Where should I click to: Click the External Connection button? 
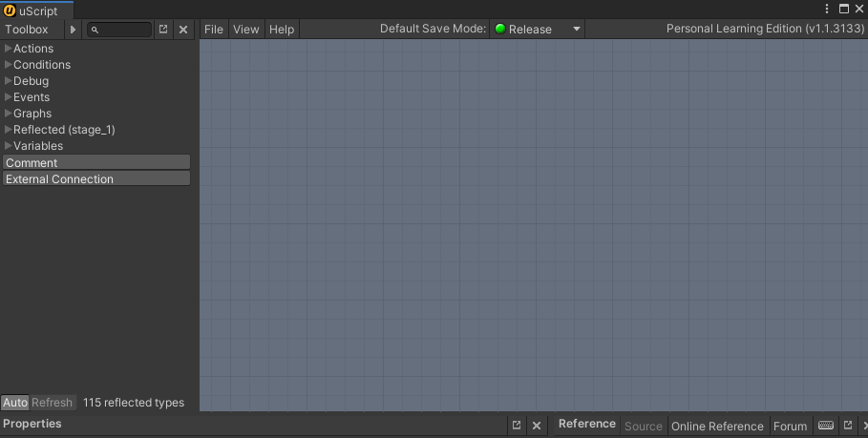[x=96, y=179]
